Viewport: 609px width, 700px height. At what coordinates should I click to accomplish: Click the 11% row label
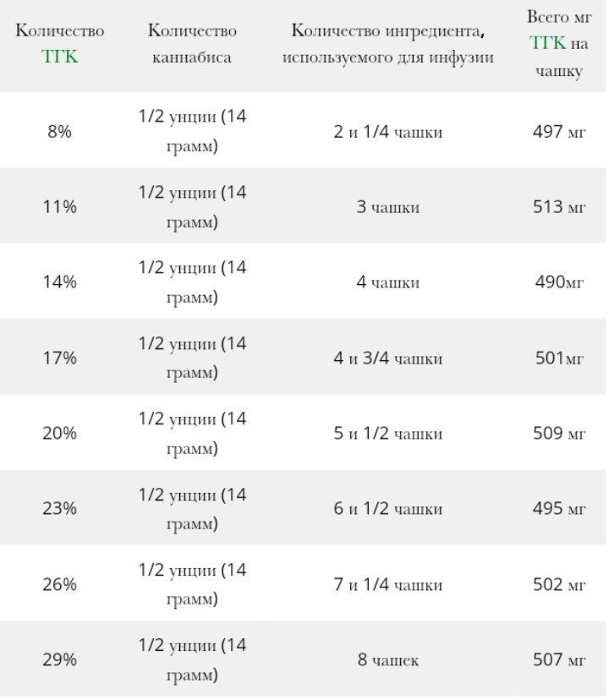click(59, 207)
